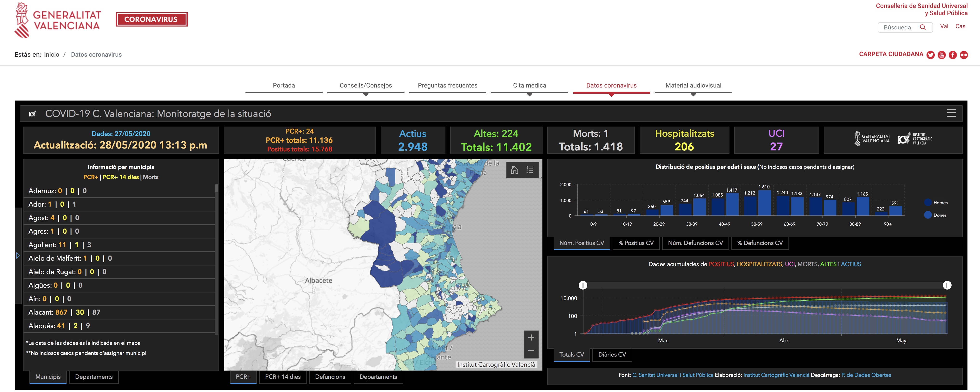Viewport: 980px width, 392px height.
Task: Focus the Búsqueda search field
Action: 899,27
